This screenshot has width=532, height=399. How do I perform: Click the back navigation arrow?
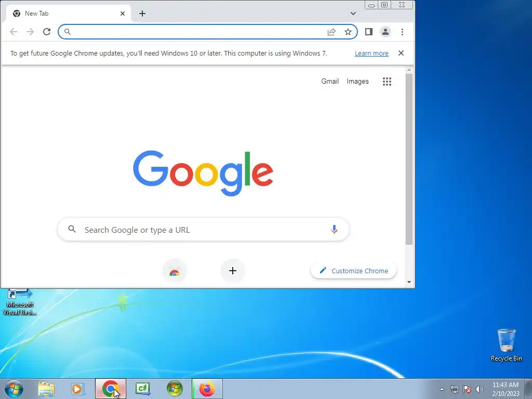click(x=14, y=32)
